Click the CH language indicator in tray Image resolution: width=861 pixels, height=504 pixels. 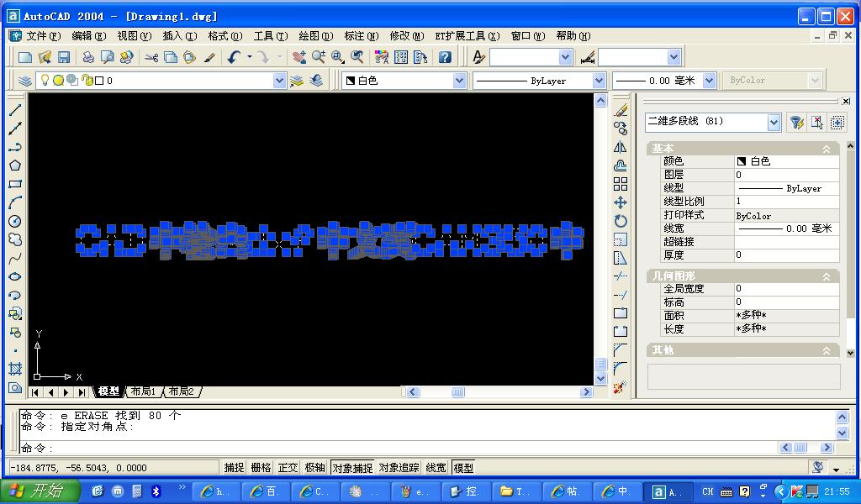(x=708, y=491)
